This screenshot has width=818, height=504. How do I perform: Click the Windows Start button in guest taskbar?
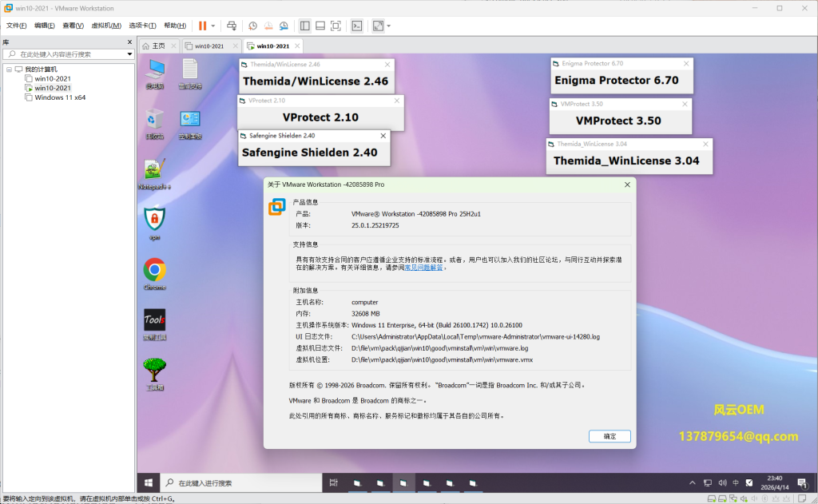(x=149, y=482)
